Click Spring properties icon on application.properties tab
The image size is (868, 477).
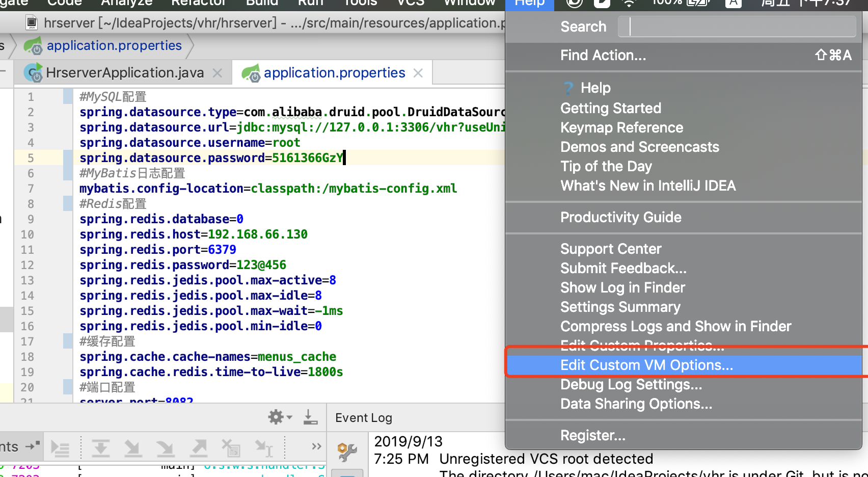[251, 73]
